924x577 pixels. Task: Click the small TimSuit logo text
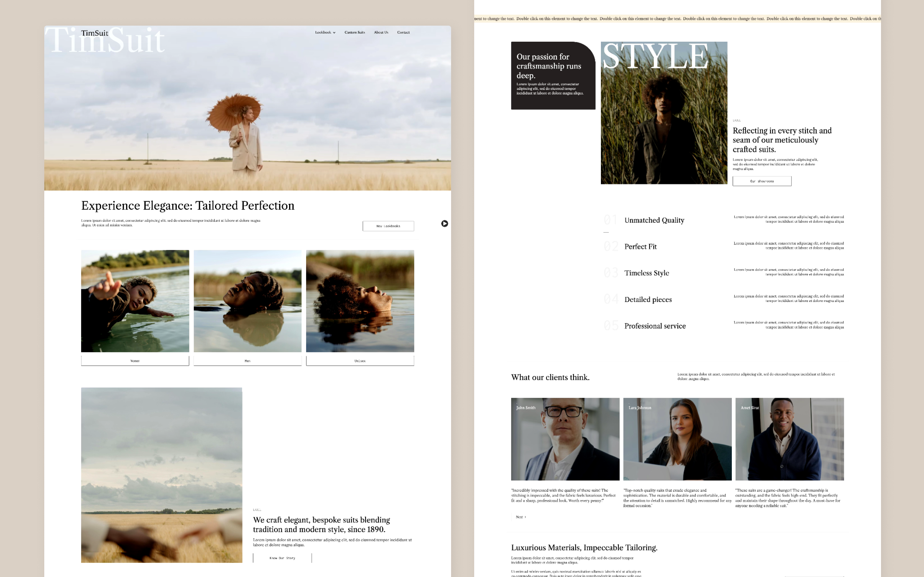pos(94,33)
